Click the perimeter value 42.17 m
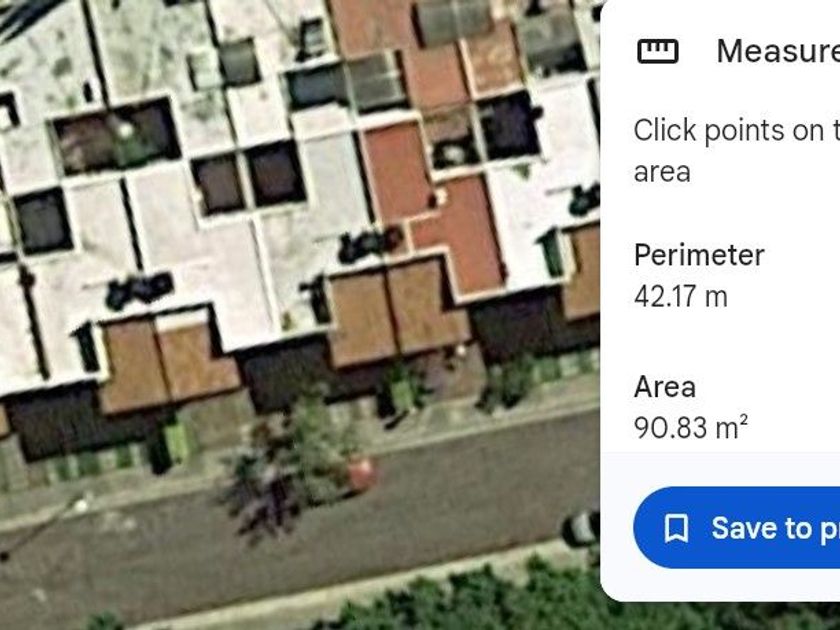 [680, 296]
